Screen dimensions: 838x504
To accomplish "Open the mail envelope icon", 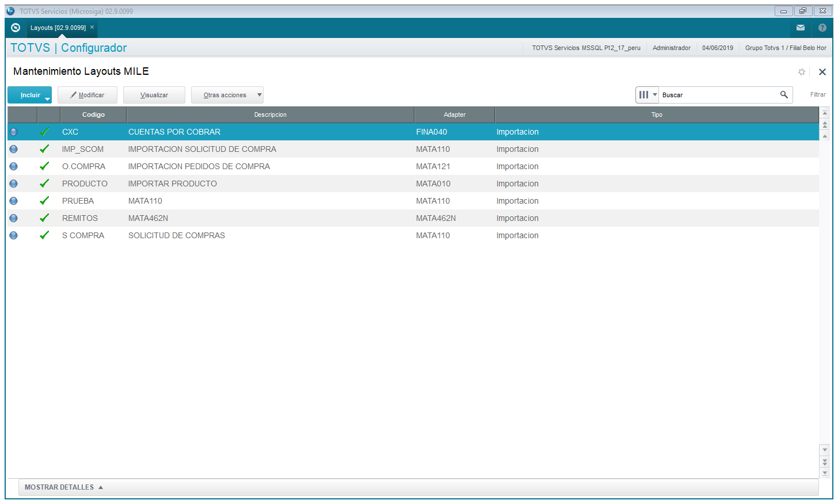I will [801, 28].
